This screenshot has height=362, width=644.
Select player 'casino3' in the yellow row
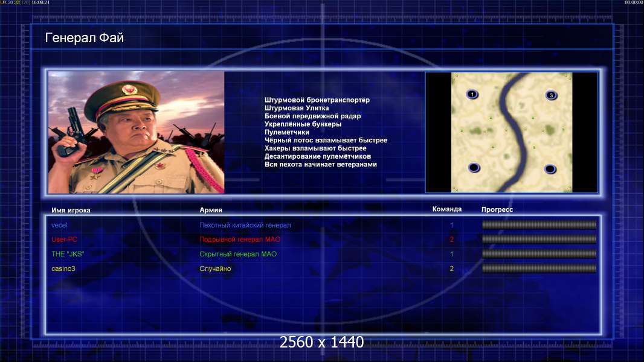(63, 268)
